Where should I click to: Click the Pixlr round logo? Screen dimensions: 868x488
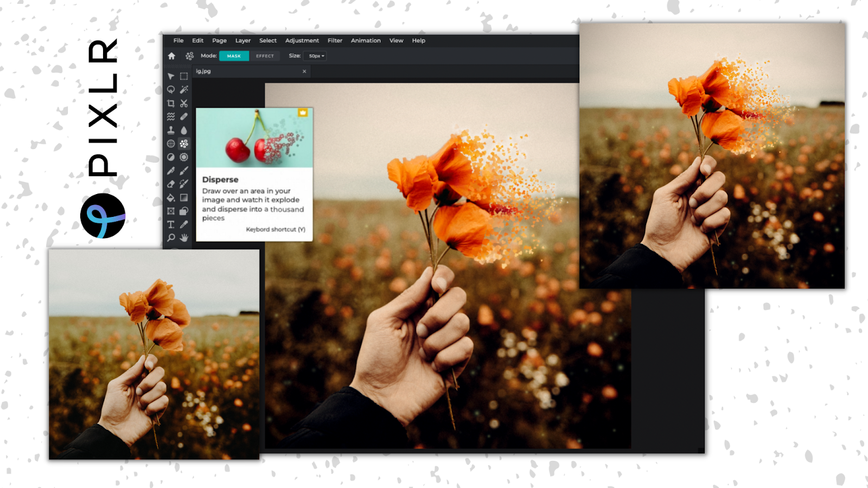tap(103, 216)
